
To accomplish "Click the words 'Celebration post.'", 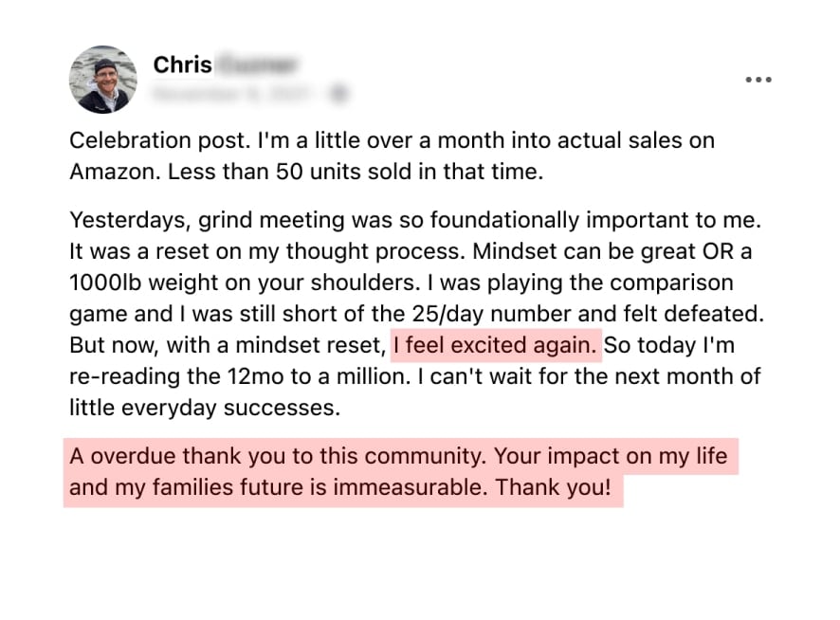I will (x=160, y=141).
